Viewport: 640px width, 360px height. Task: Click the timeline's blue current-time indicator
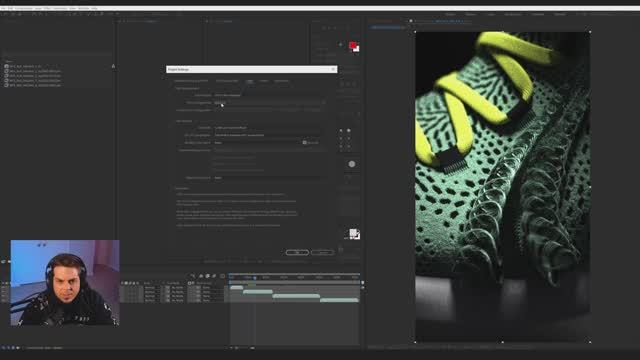pos(255,278)
